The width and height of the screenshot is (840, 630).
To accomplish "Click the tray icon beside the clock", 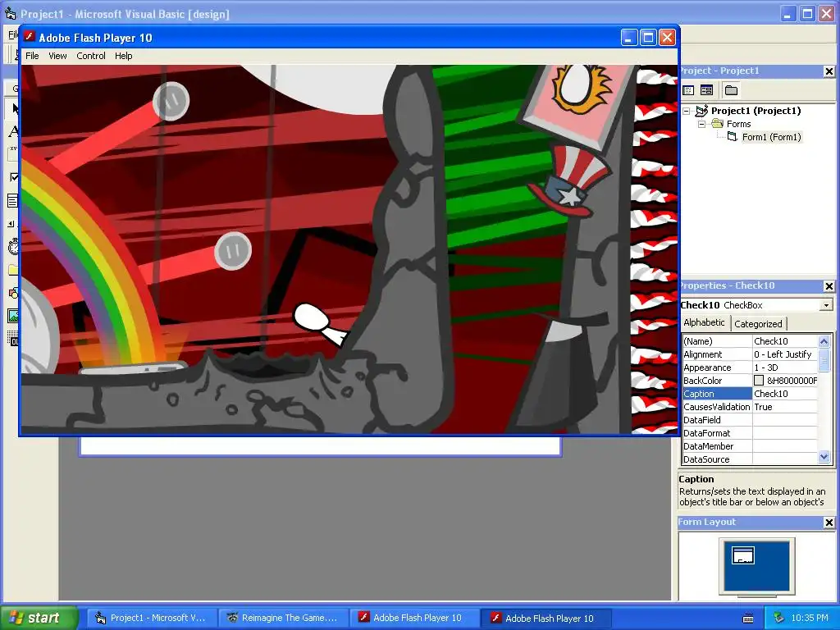I will click(x=778, y=618).
